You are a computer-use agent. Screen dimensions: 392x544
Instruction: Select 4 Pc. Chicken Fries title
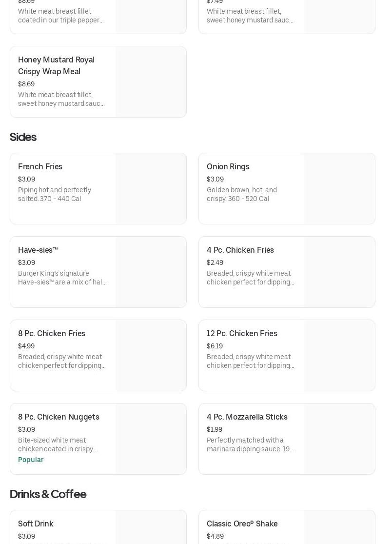tap(240, 250)
